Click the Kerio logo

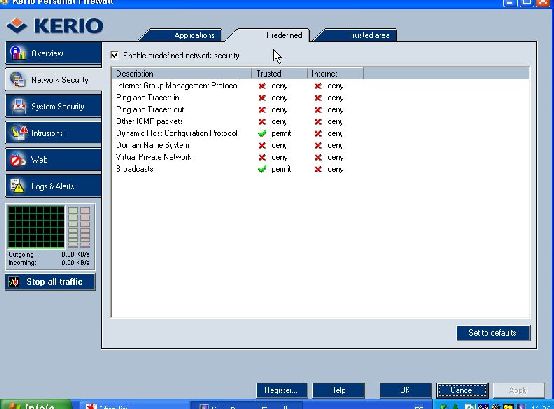(55, 26)
